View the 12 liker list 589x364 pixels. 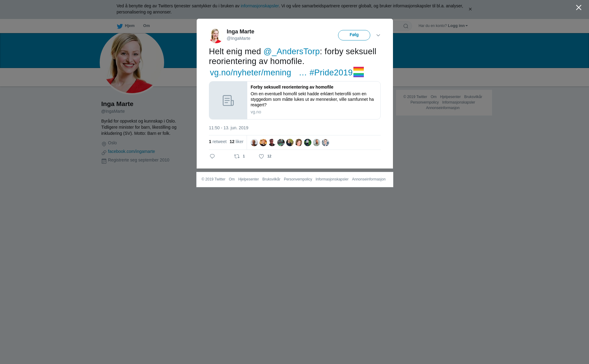[x=236, y=142]
